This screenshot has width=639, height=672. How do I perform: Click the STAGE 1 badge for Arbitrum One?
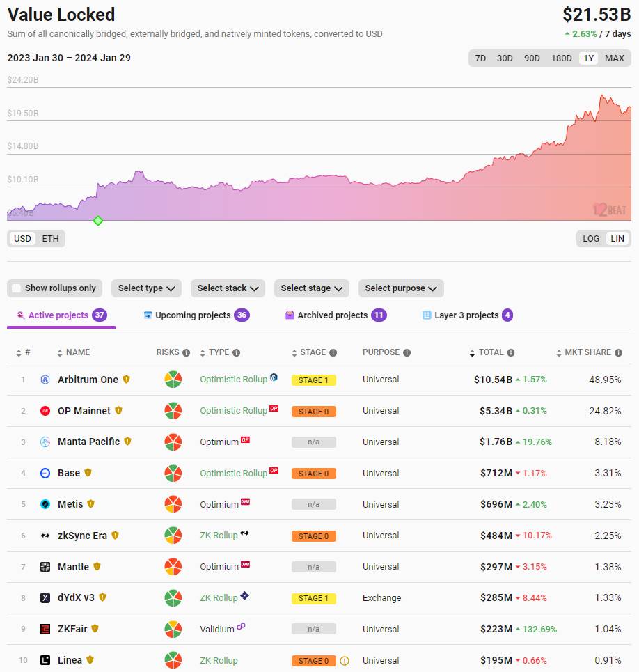[313, 380]
